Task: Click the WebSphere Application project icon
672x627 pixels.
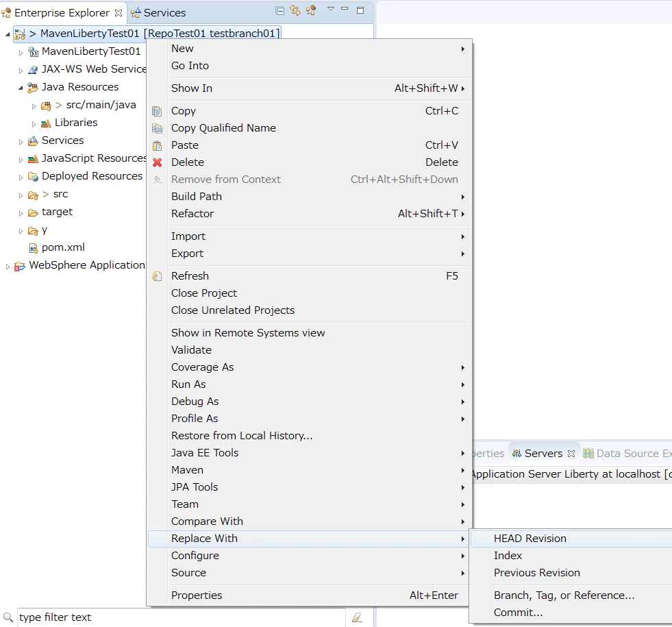Action: point(20,266)
